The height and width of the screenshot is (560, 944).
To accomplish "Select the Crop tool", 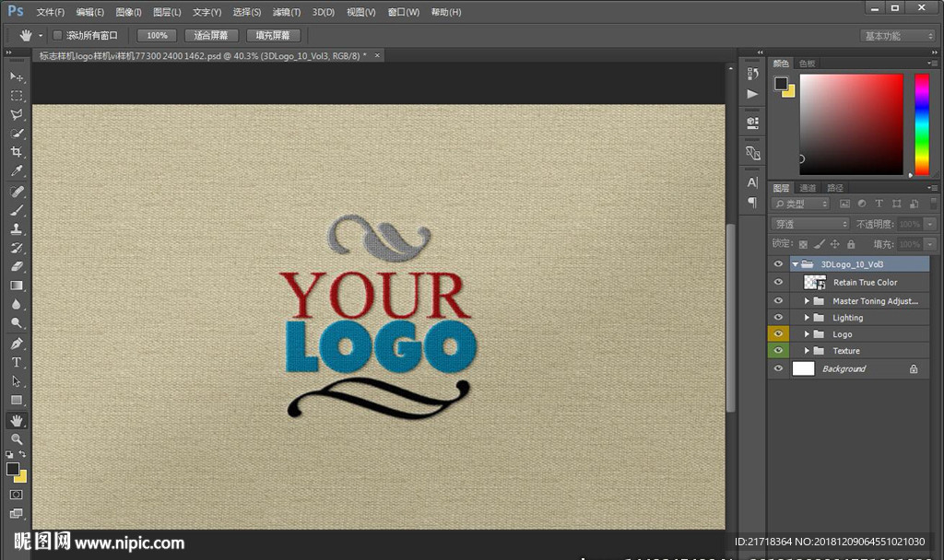I will (x=17, y=152).
